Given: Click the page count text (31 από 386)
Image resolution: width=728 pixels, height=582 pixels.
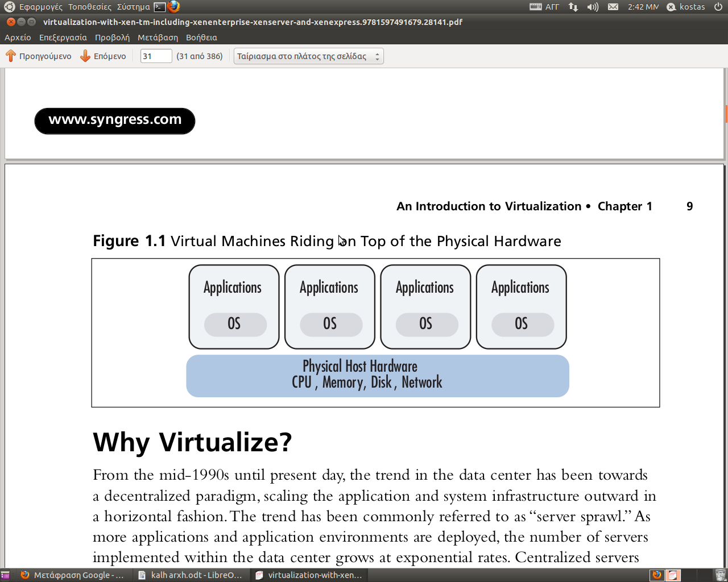Looking at the screenshot, I should 200,56.
